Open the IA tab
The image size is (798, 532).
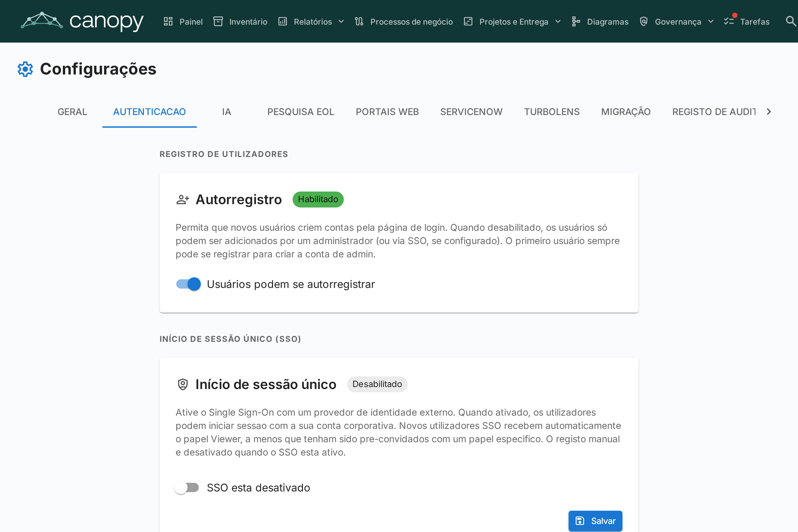(227, 112)
